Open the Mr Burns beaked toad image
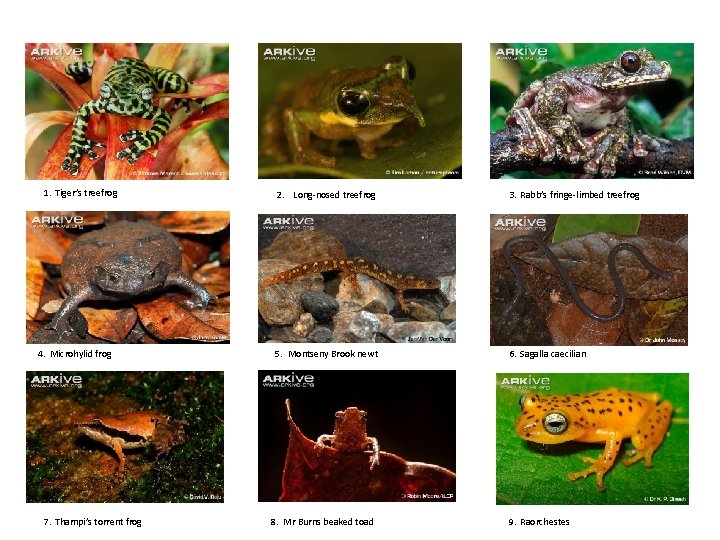Viewport: 720px width, 540px height. click(x=357, y=436)
